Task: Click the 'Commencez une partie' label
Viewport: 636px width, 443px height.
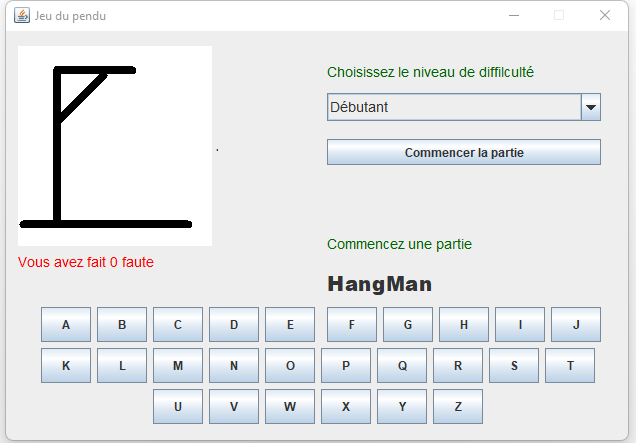Action: tap(400, 244)
